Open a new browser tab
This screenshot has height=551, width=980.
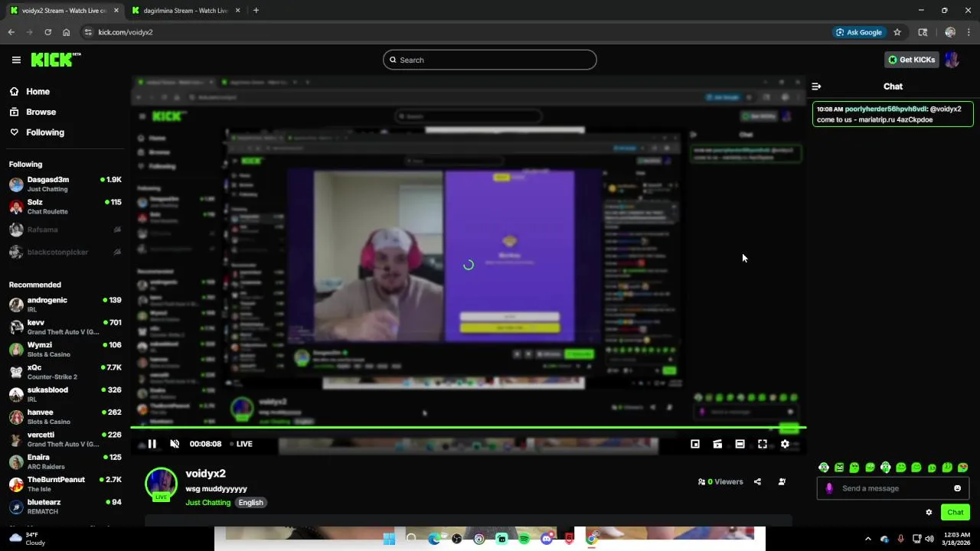tap(256, 11)
